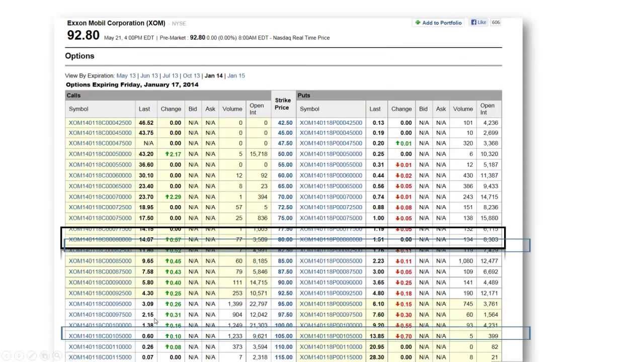Open put XOM140118P00115000
The height and width of the screenshot is (362, 644).
click(x=331, y=357)
